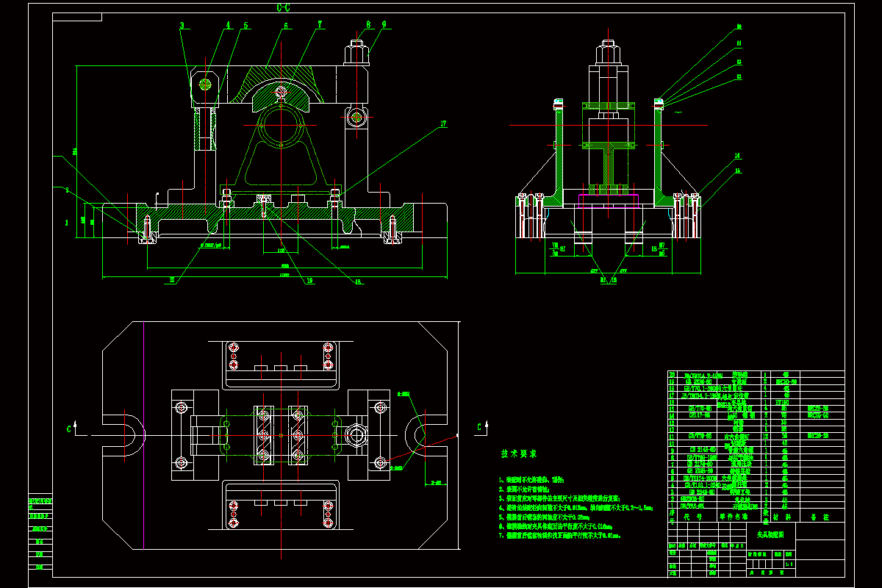Select part balloon number 4

coord(229,25)
